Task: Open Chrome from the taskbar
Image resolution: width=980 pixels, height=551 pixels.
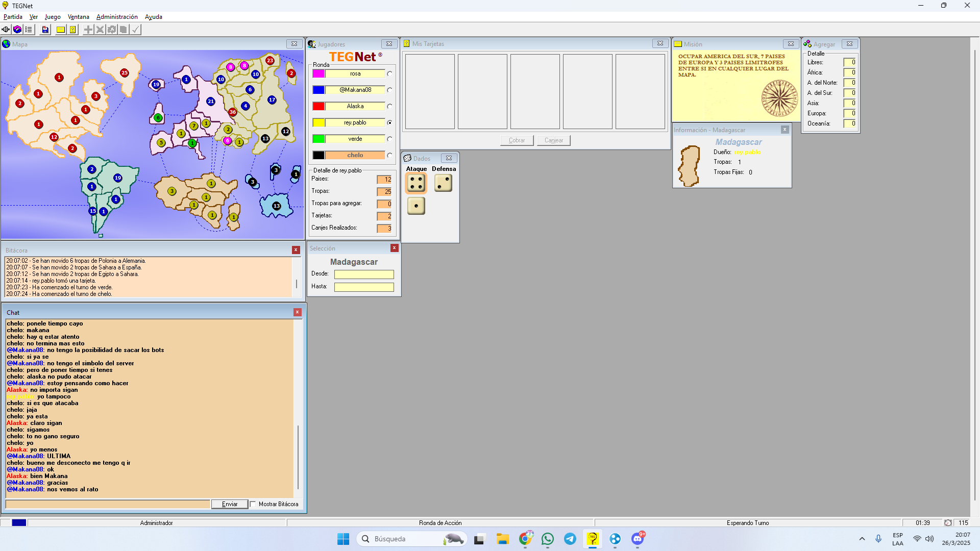Action: pyautogui.click(x=525, y=539)
